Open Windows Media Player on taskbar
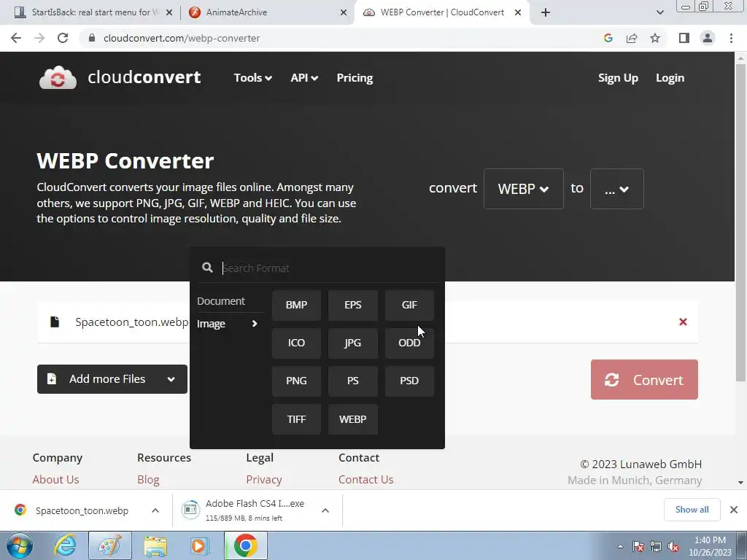This screenshot has height=560, width=747. tap(200, 545)
